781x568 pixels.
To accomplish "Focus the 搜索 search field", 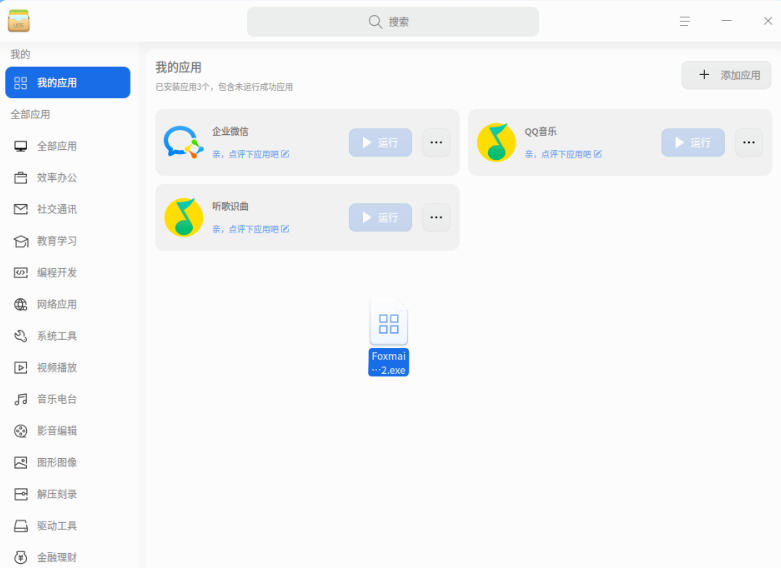I will coord(393,22).
